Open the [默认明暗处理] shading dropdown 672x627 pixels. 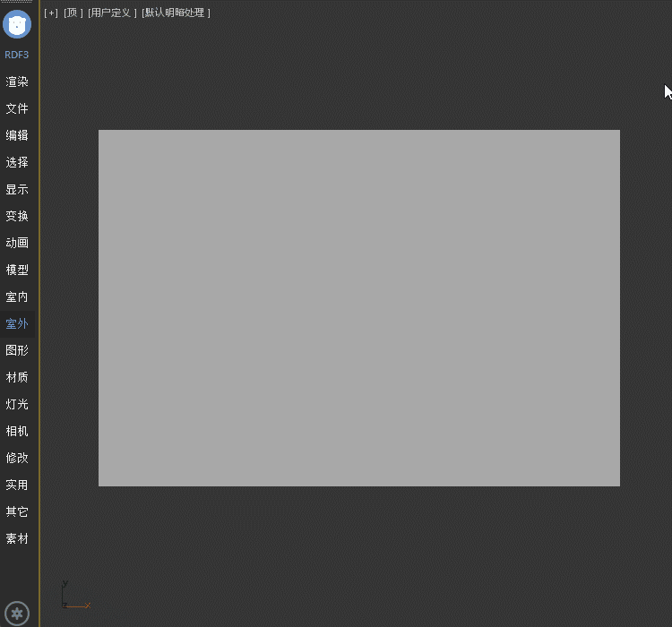pyautogui.click(x=176, y=13)
